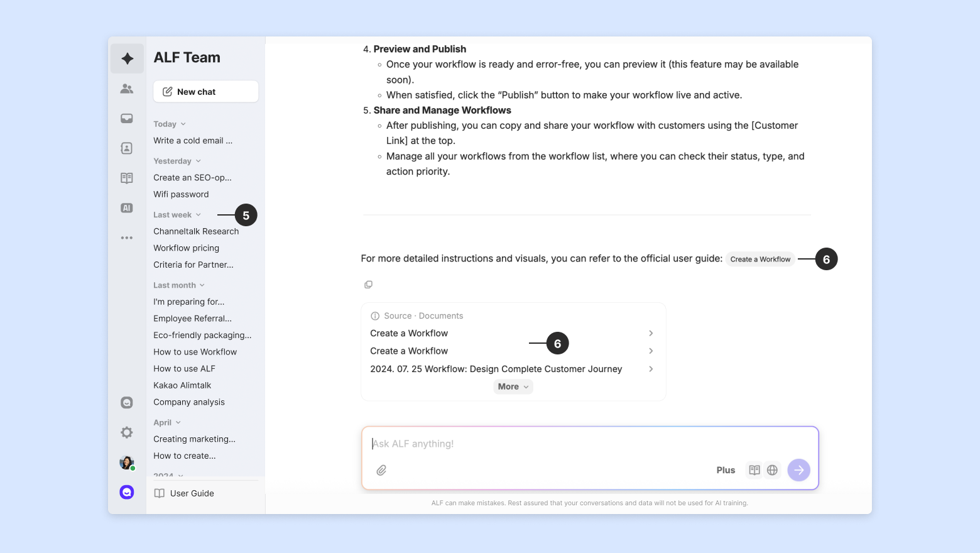
Task: Open the contacts icon in sidebar
Action: [x=127, y=148]
